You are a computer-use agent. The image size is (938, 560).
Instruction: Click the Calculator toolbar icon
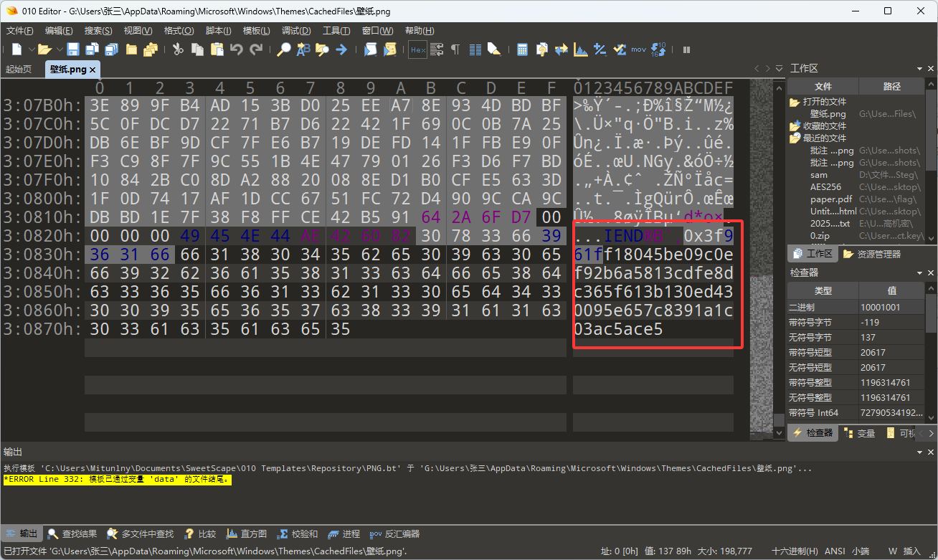[522, 49]
